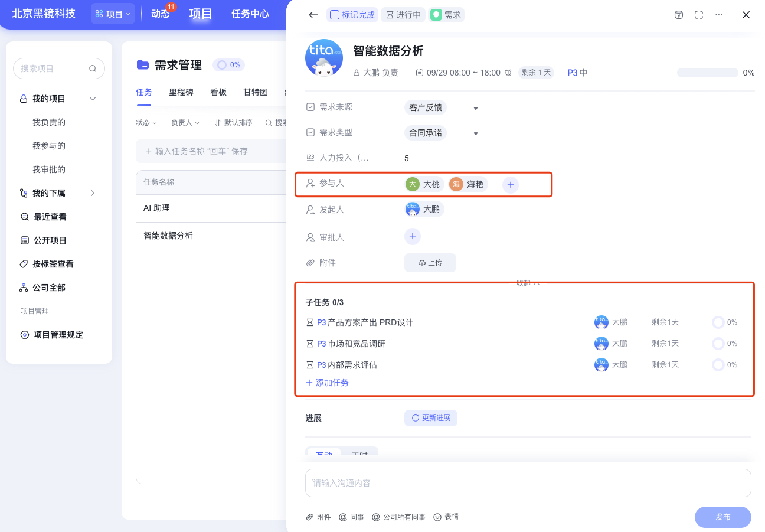Screen dimensions: 765x532
Task: Attach file via 附件 in comment bar
Action: 318,517
